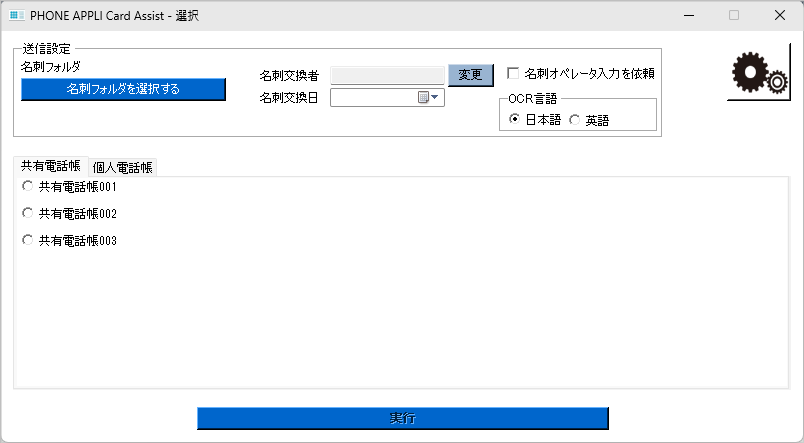Viewport: 804px width, 443px height.
Task: Click 名刺フォルダを選択する button
Action: tap(123, 89)
